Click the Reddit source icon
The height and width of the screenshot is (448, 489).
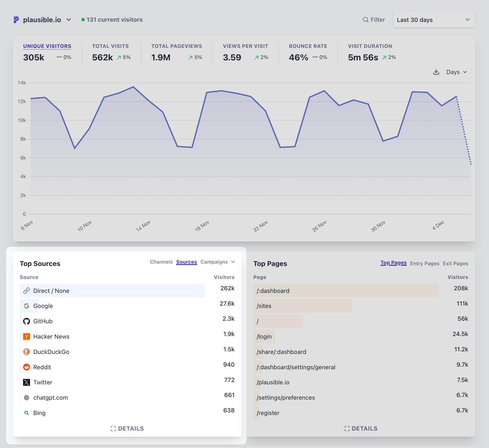pos(27,367)
